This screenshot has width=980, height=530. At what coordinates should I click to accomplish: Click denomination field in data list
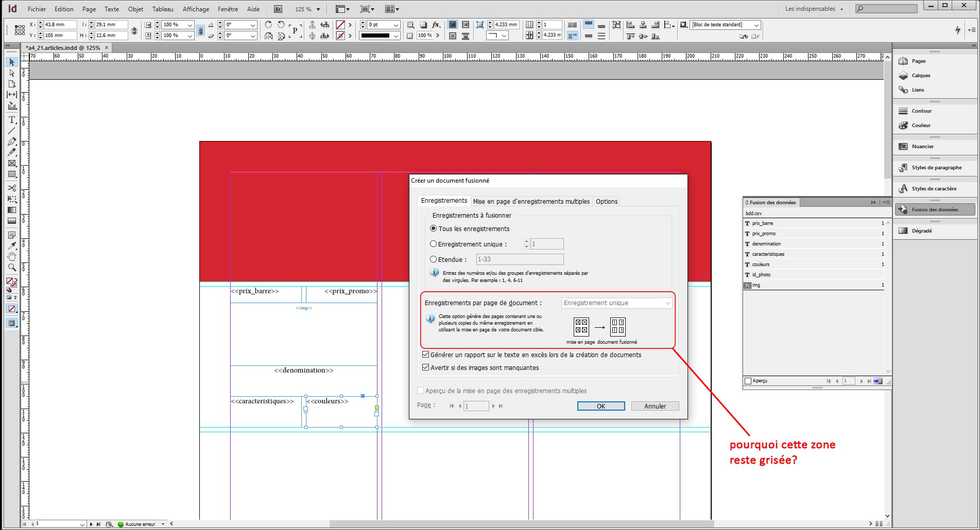(815, 244)
